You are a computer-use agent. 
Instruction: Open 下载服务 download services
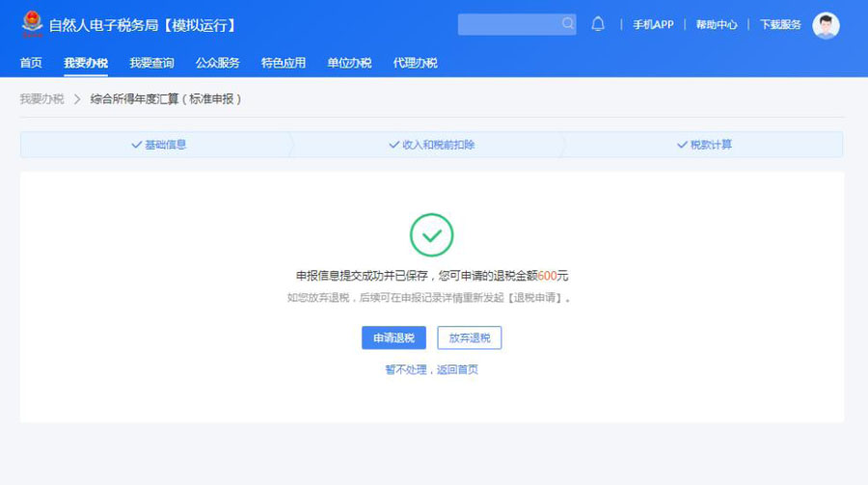[x=780, y=25]
